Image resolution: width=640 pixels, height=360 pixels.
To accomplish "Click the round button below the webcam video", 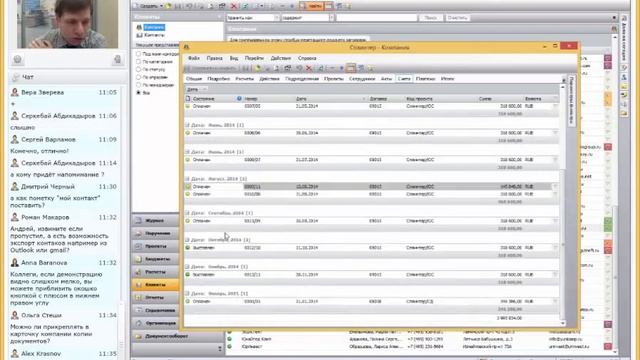I will (x=18, y=60).
